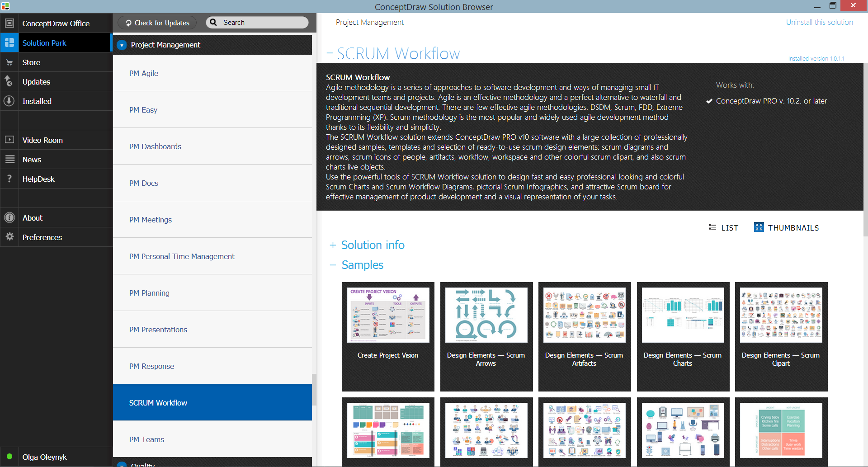Click Installed version 1.0.1.1 text
This screenshot has width=868, height=467.
816,58
